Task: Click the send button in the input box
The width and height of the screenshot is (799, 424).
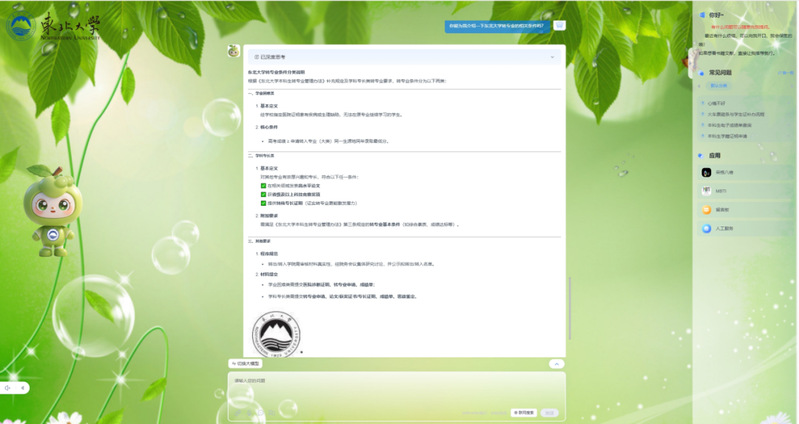Action: (x=550, y=412)
